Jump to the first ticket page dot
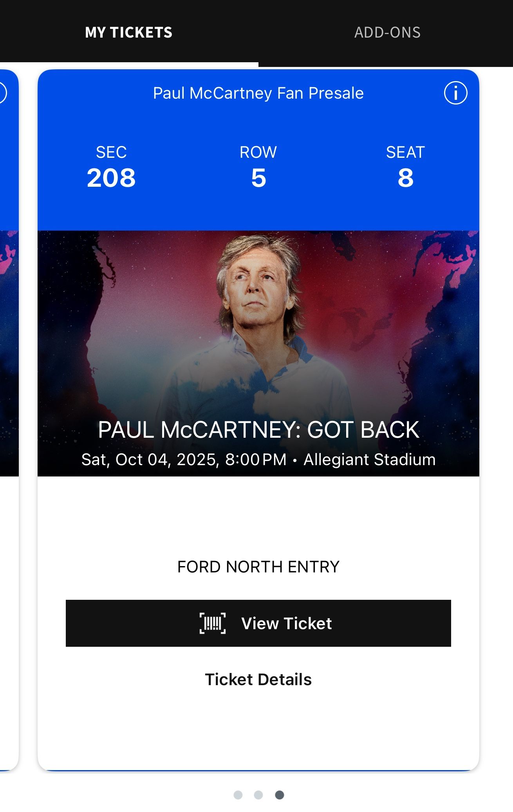513x812 pixels. [x=238, y=795]
